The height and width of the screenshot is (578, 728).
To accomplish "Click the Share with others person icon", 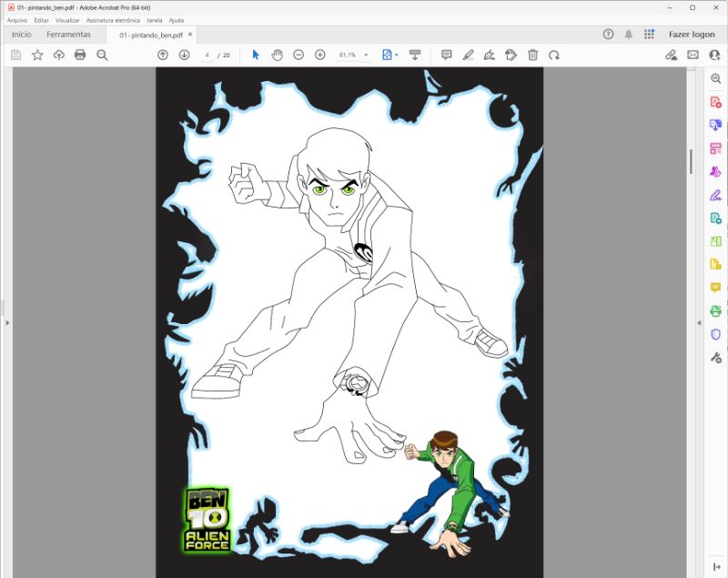I will (x=714, y=55).
